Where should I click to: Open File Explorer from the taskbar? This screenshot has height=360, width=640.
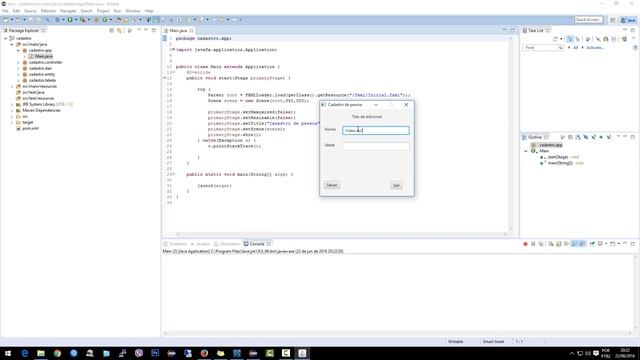pyautogui.click(x=41, y=353)
